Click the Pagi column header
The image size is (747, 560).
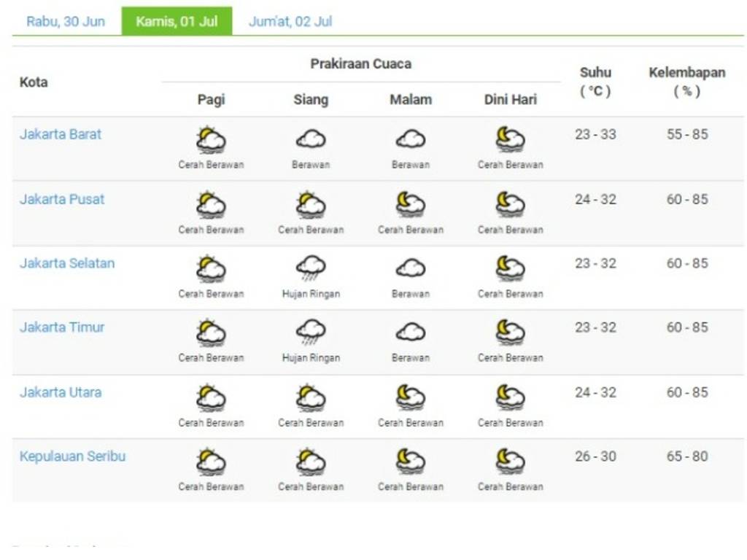point(211,99)
